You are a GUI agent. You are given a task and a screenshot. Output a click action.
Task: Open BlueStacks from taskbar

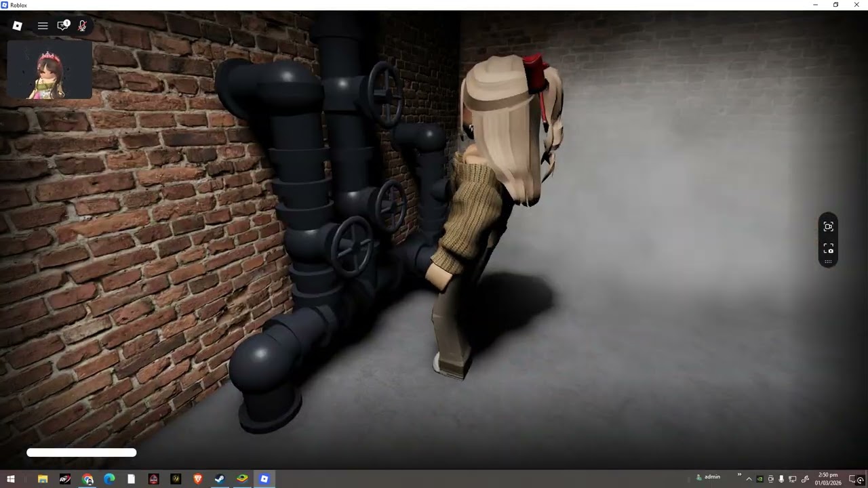coord(242,479)
